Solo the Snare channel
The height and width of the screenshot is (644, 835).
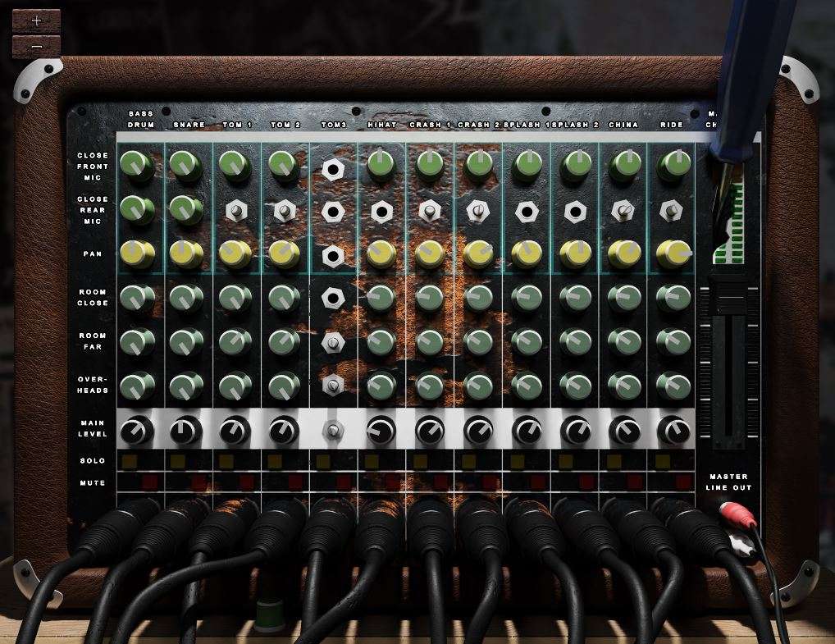pyautogui.click(x=178, y=461)
